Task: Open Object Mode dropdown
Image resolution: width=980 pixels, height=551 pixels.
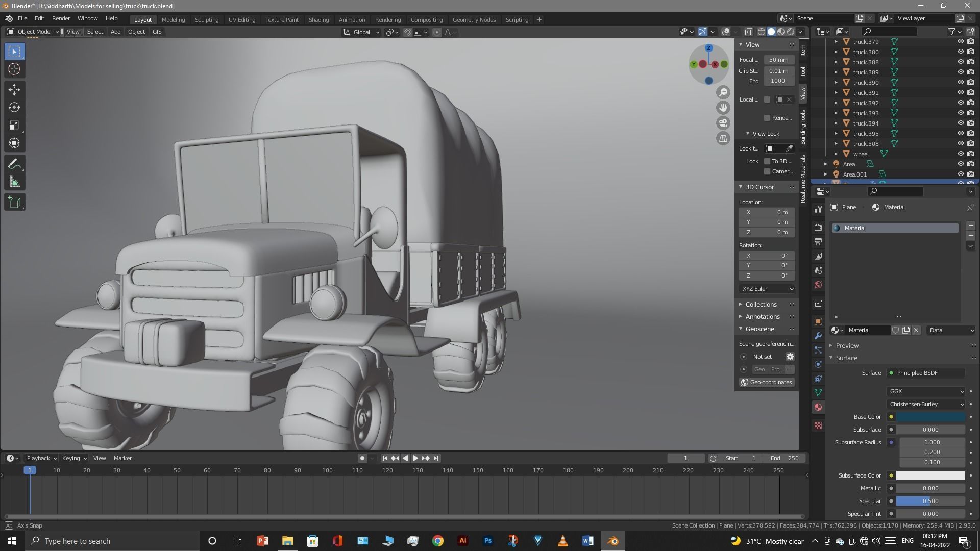Action: (x=33, y=32)
